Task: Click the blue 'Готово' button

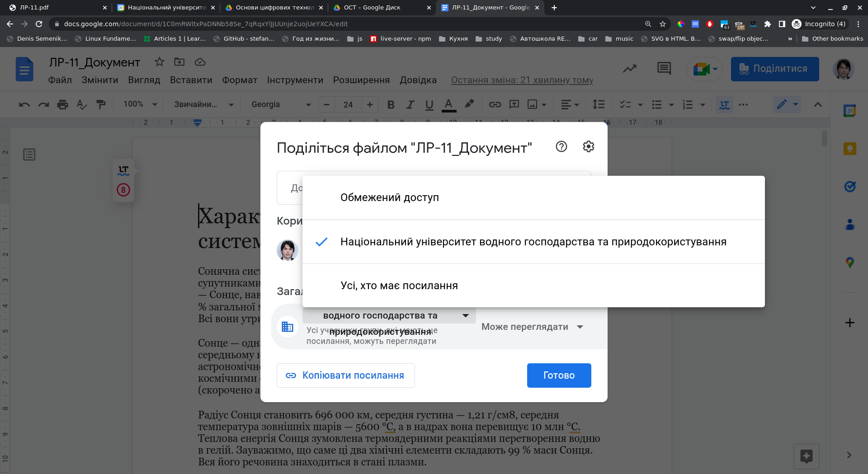Action: pos(559,375)
